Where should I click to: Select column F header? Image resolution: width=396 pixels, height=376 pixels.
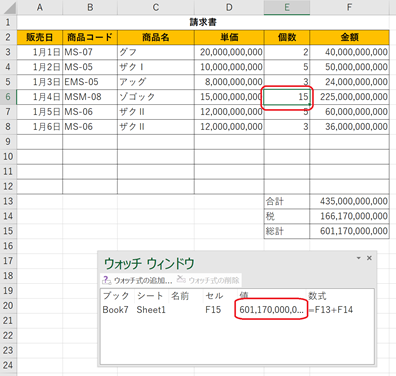(349, 7)
